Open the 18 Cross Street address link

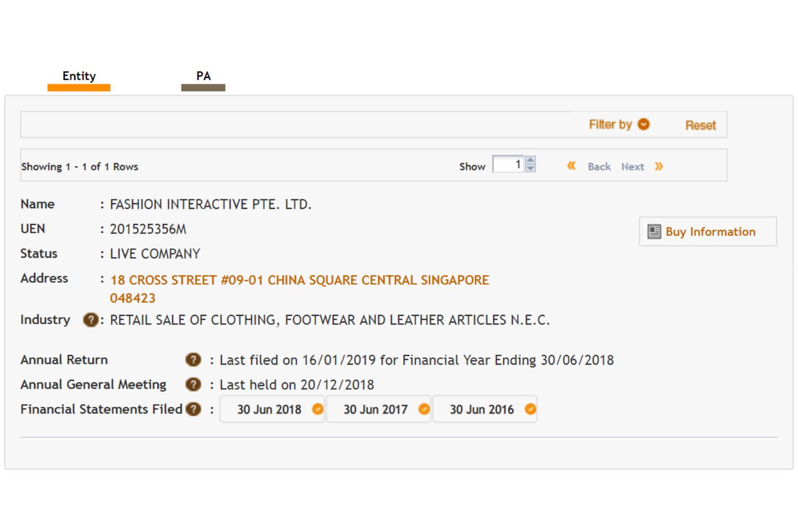tap(299, 281)
